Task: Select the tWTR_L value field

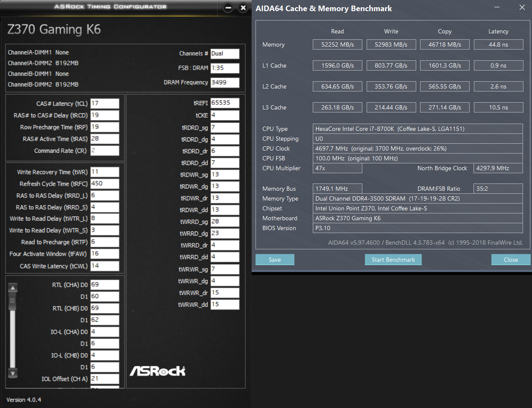Action: (x=105, y=219)
